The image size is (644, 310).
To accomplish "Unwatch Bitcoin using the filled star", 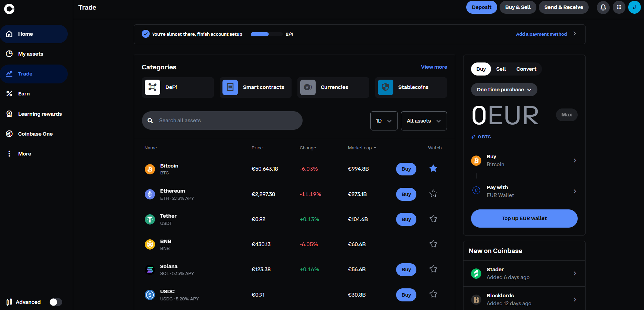I will pos(433,168).
